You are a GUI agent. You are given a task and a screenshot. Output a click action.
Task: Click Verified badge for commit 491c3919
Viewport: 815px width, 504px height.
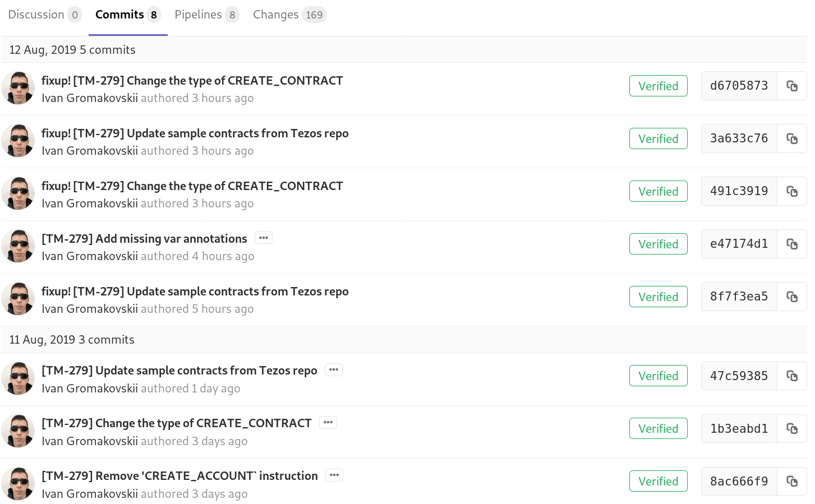tap(659, 191)
